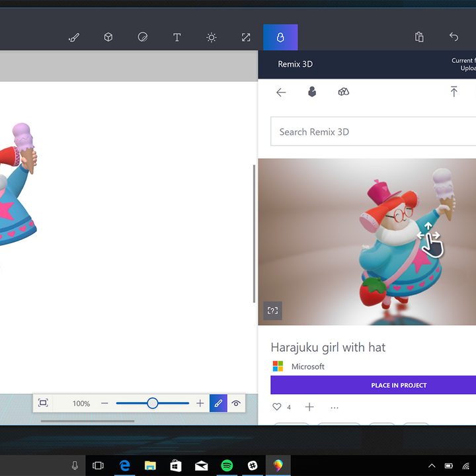Zoom out with the minus button
Image resolution: width=476 pixels, height=476 pixels.
[104, 403]
